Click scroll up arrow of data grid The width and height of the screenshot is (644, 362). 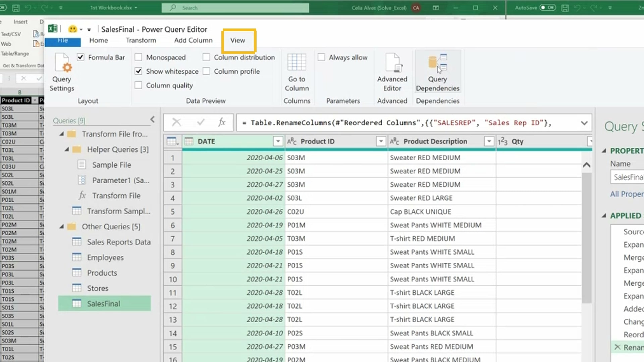pyautogui.click(x=587, y=165)
